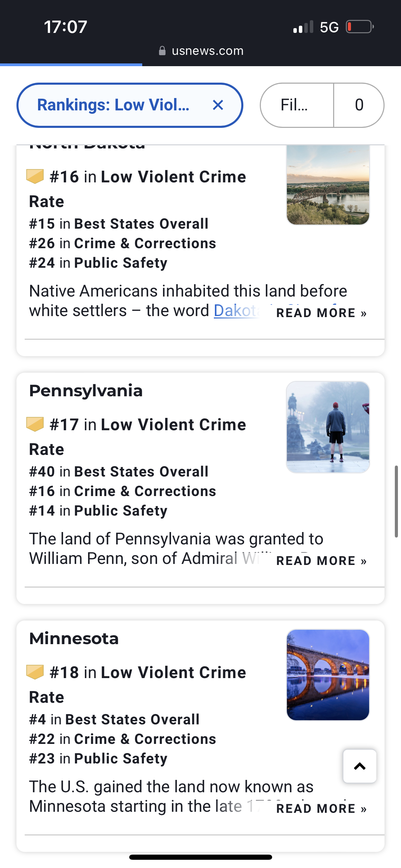Open the Pennsylvania state heading

(x=86, y=391)
